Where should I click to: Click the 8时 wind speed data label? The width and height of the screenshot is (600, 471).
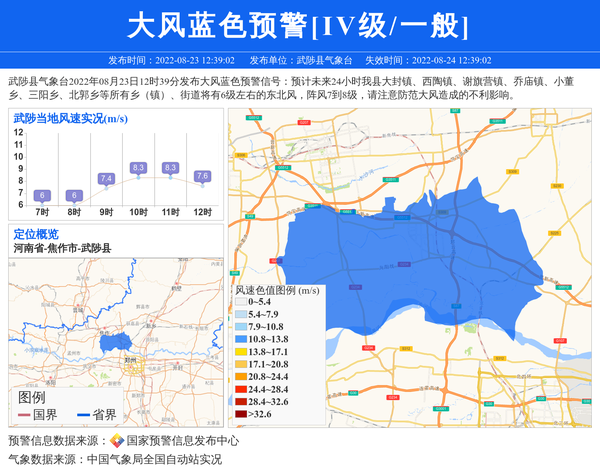coord(74,195)
